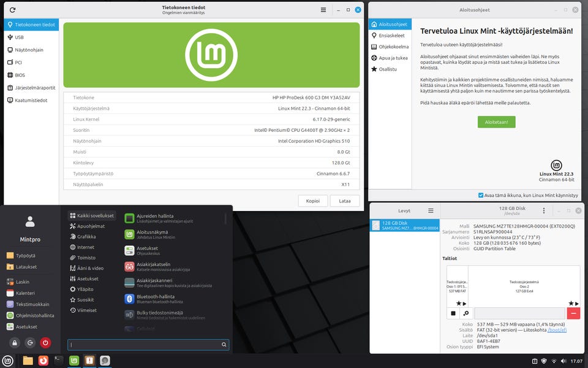Click Firefox icon in taskbar
Image resolution: width=588 pixels, height=368 pixels.
tap(43, 361)
